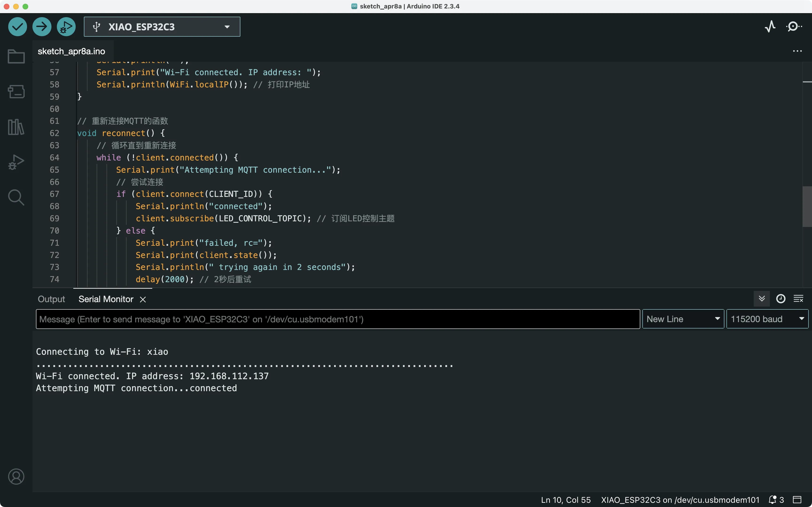
Task: Click the Upload arrow button
Action: point(42,27)
